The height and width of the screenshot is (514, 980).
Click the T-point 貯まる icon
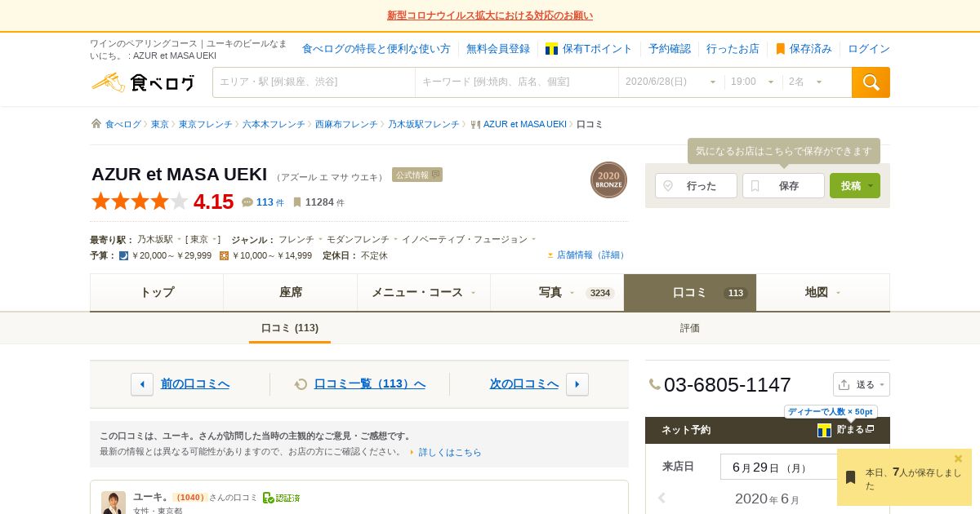pos(824,430)
